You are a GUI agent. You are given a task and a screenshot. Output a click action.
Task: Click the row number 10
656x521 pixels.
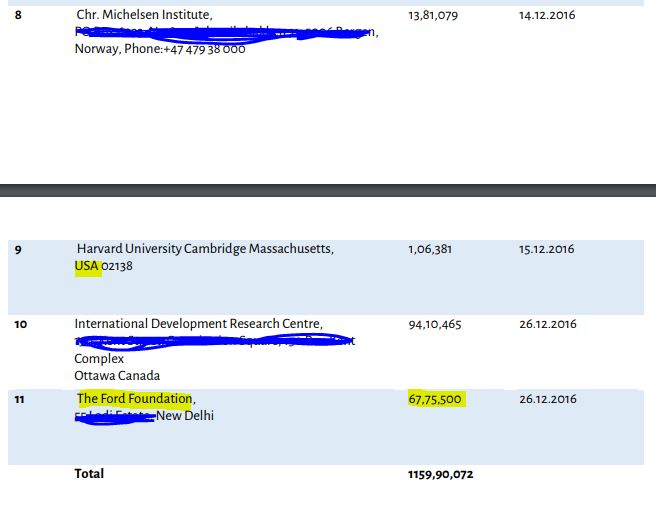tap(19, 325)
